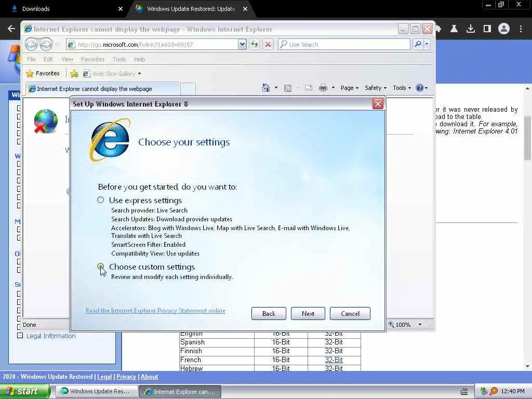Open the search provider dropdown arrow
The image size is (532, 399).
427,44
